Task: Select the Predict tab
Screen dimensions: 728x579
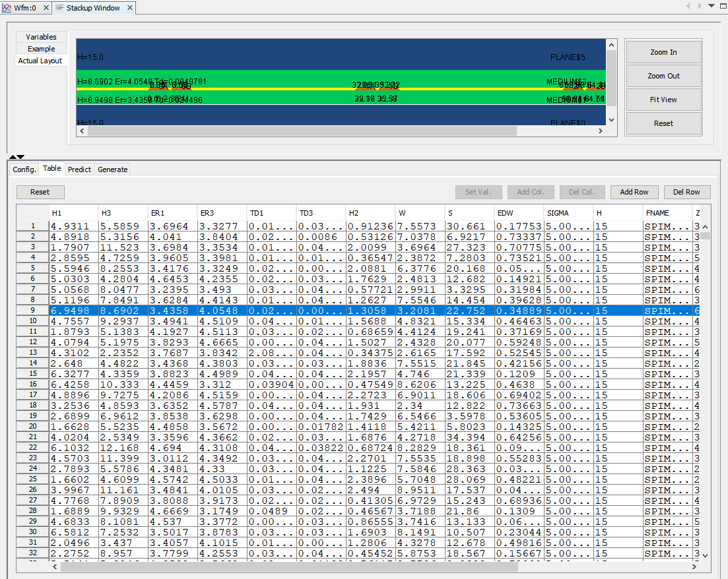Action: pyautogui.click(x=79, y=169)
